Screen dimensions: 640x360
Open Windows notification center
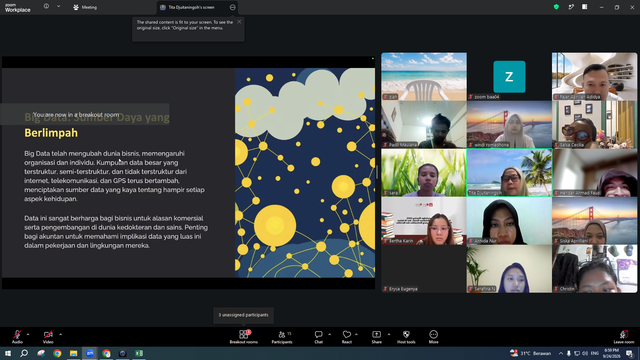tap(629, 353)
